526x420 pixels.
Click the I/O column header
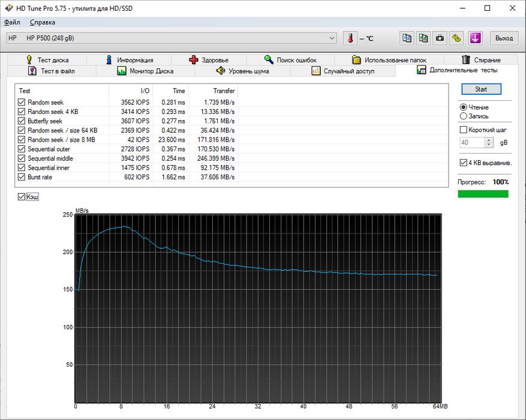[x=131, y=91]
